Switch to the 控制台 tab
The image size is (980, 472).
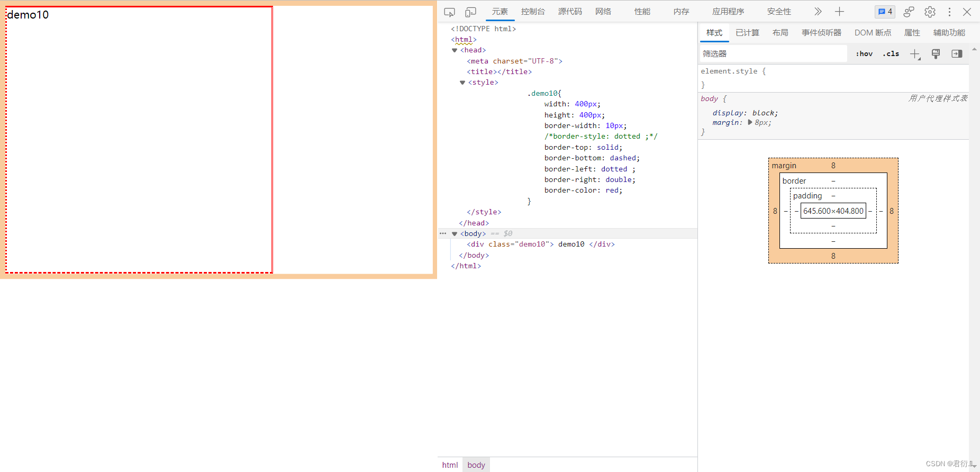point(533,12)
